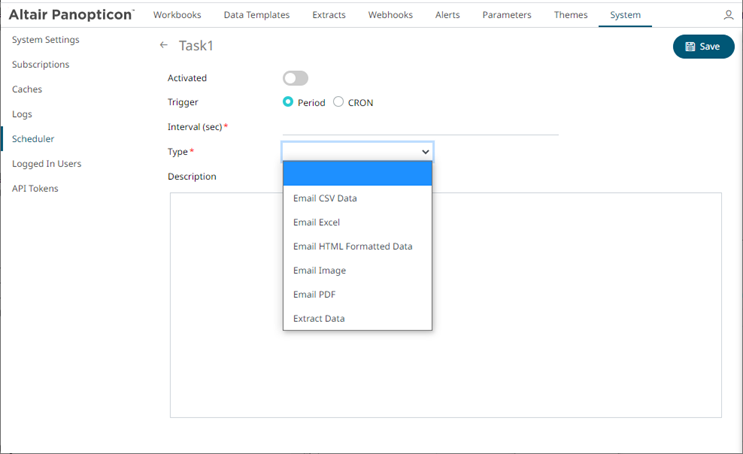The width and height of the screenshot is (743, 454).
Task: Select the Period trigger radio button
Action: click(288, 102)
